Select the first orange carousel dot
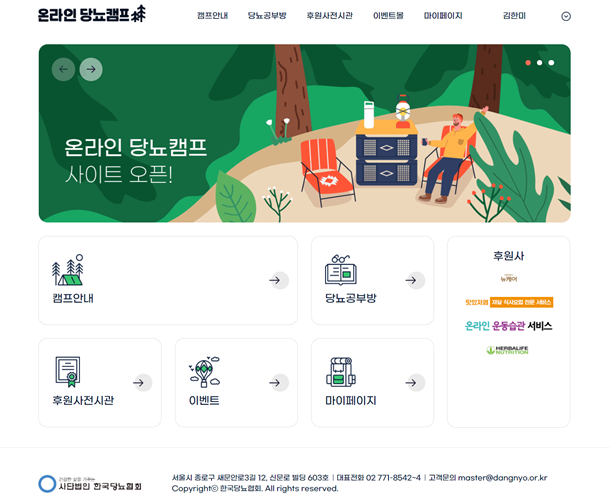 (x=528, y=63)
